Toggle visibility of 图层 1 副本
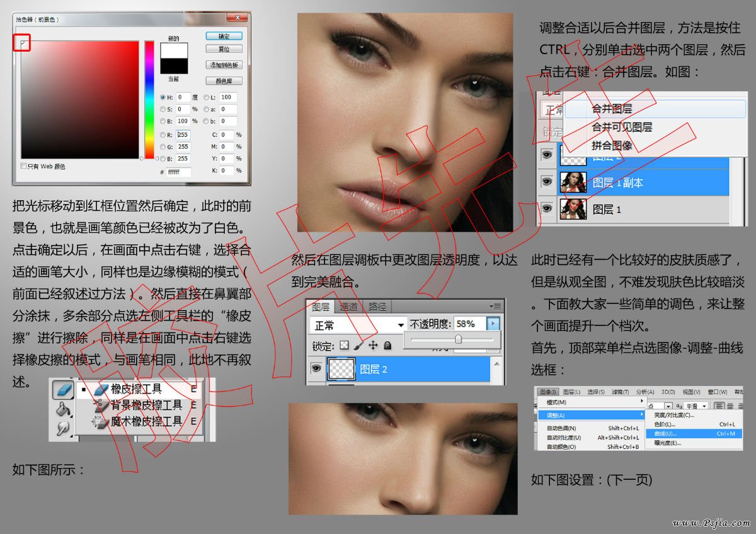The width and height of the screenshot is (756, 534). click(x=547, y=183)
